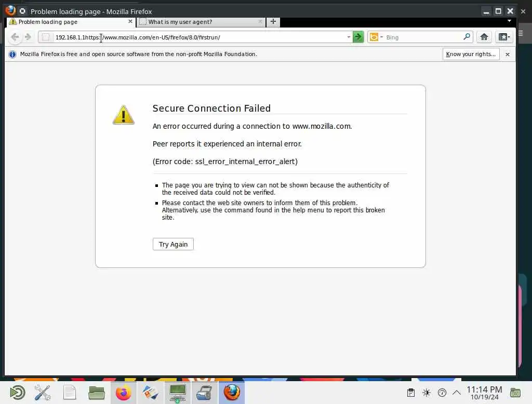Click the search magnifier icon
The height and width of the screenshot is (404, 532).
click(x=467, y=37)
